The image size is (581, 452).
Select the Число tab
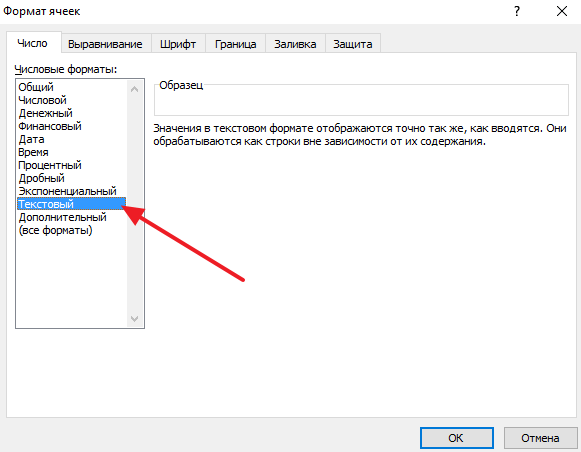tap(33, 43)
